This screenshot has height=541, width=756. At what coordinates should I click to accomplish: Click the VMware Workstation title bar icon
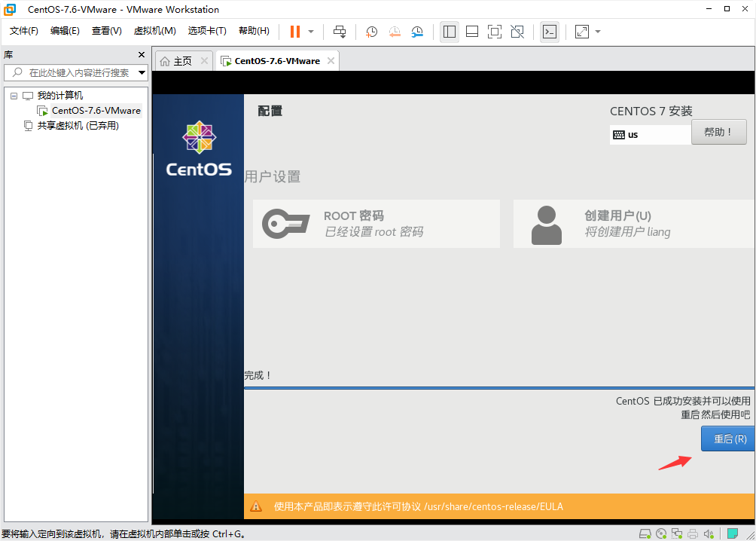10,9
